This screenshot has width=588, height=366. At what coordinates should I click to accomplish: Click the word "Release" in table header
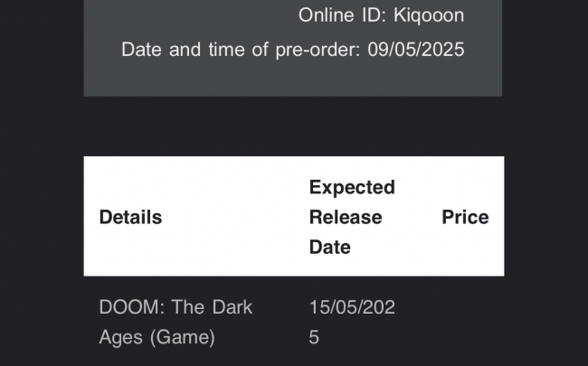[346, 217]
